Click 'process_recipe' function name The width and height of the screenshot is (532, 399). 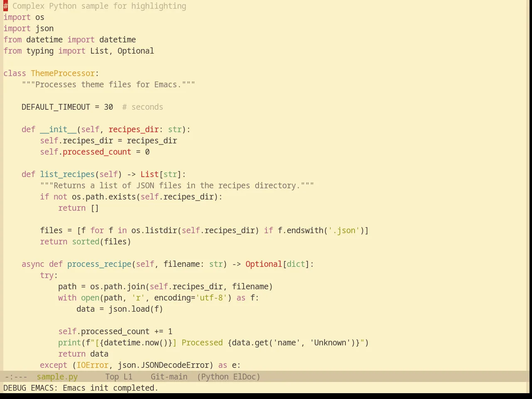(x=99, y=264)
